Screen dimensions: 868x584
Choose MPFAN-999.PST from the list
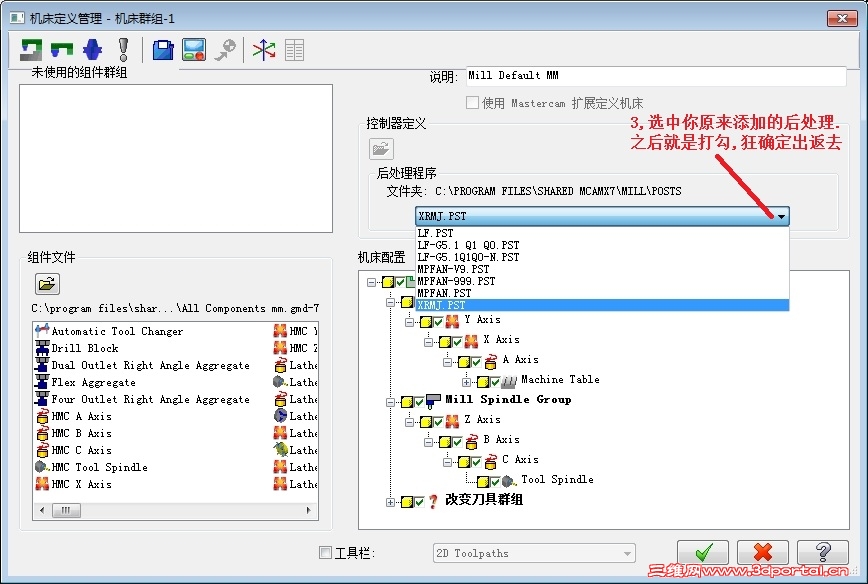[602, 281]
